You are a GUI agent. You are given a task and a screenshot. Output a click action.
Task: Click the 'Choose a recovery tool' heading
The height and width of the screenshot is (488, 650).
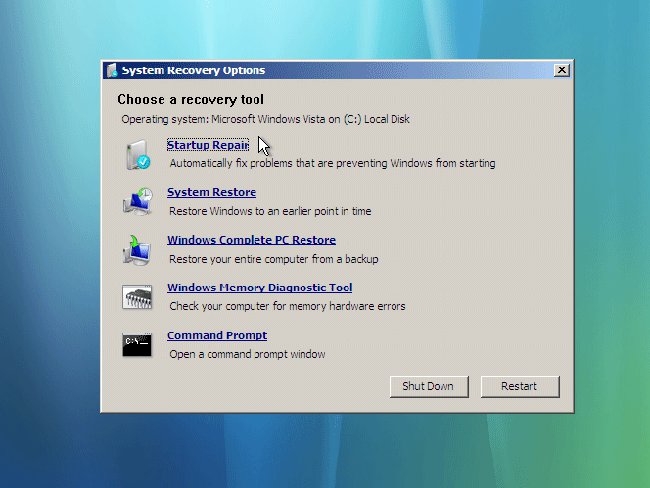[x=190, y=100]
